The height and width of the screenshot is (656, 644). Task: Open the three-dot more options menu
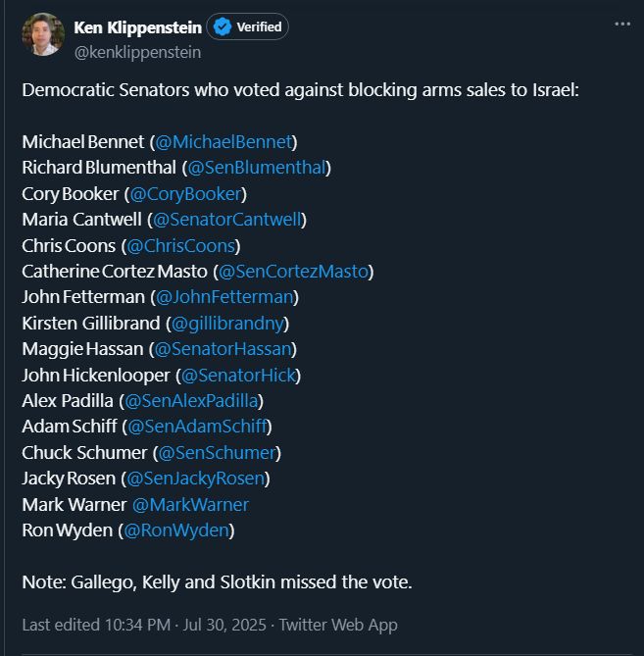622,24
